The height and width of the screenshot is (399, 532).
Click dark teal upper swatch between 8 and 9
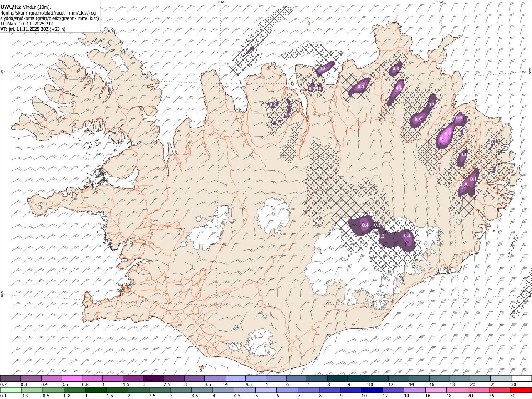click(337, 379)
